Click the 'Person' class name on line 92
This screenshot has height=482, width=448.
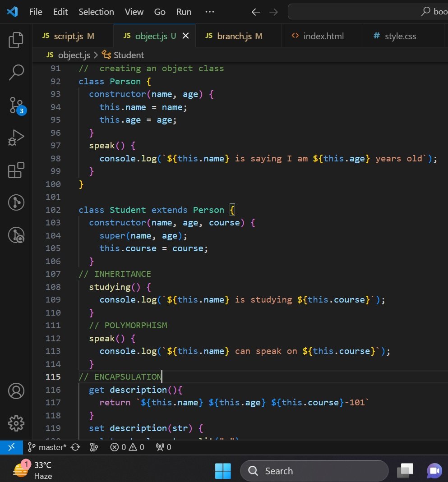(x=125, y=82)
